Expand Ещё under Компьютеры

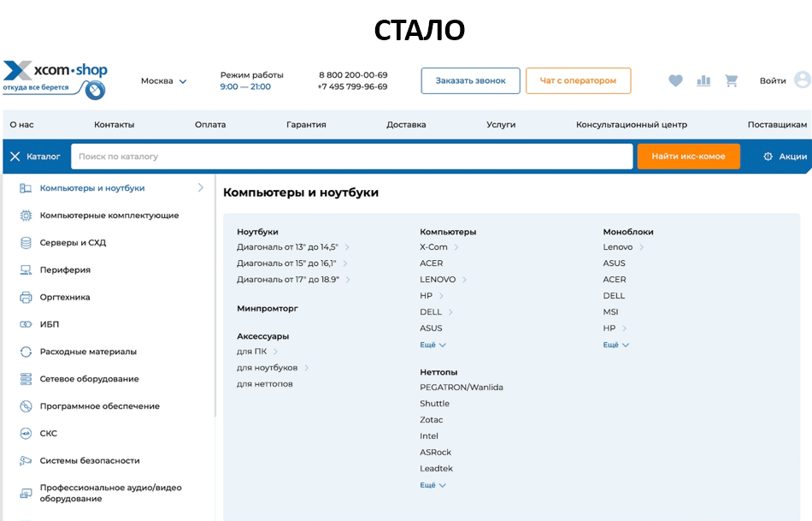[432, 345]
